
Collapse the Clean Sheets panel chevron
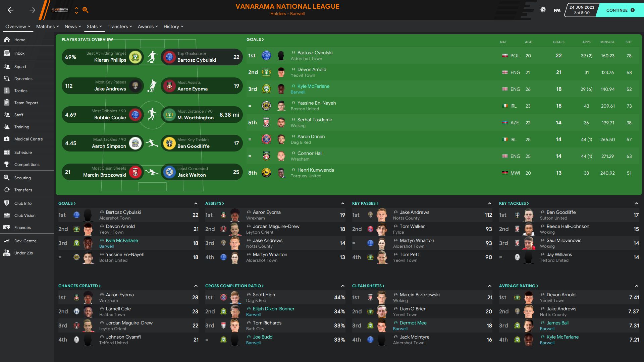pos(489,286)
